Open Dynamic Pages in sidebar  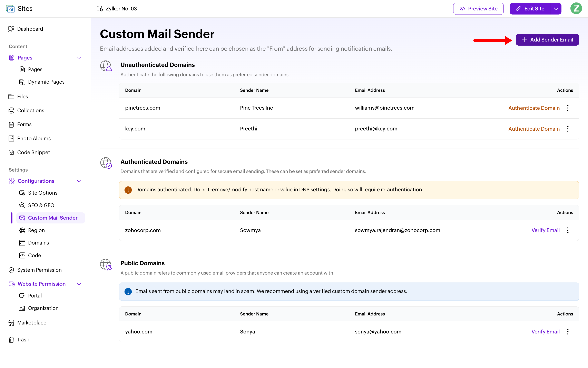click(46, 82)
